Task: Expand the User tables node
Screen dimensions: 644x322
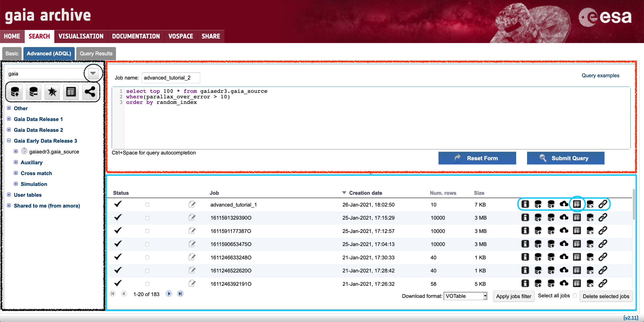Action: coord(9,194)
